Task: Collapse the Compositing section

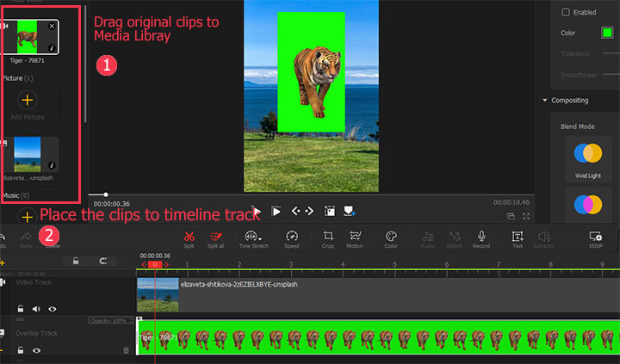Action: tap(545, 101)
